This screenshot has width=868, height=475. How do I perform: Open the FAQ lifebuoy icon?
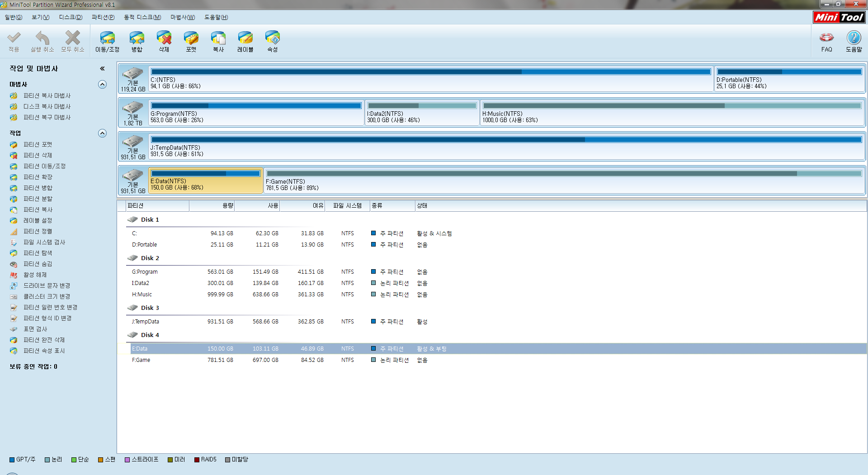pyautogui.click(x=826, y=38)
